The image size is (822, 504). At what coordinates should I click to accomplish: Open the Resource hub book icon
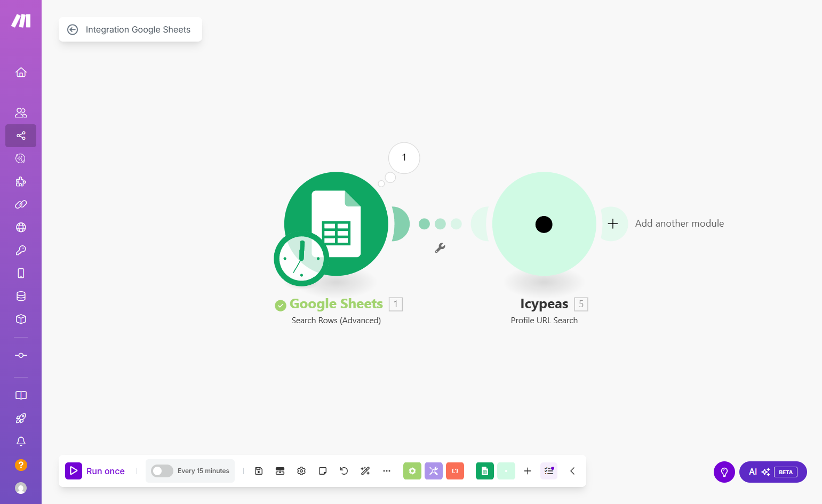(x=21, y=395)
